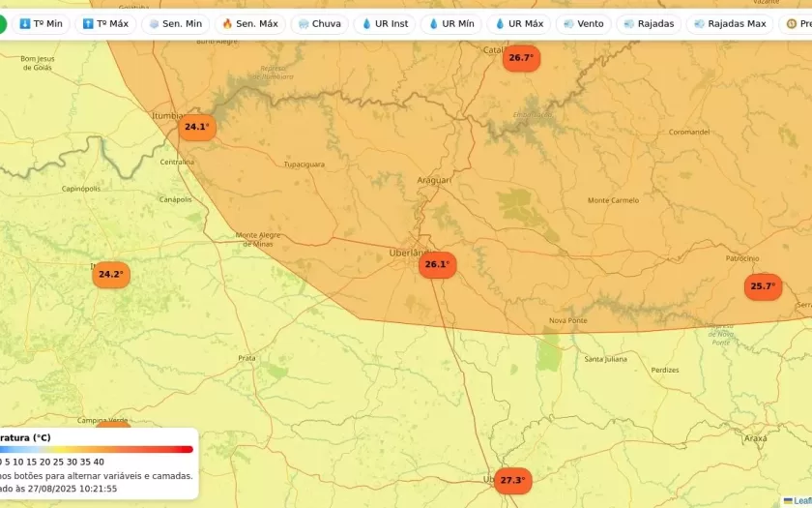Show the Chuva rainfall layer
Image resolution: width=812 pixels, height=508 pixels.
pyautogui.click(x=319, y=23)
